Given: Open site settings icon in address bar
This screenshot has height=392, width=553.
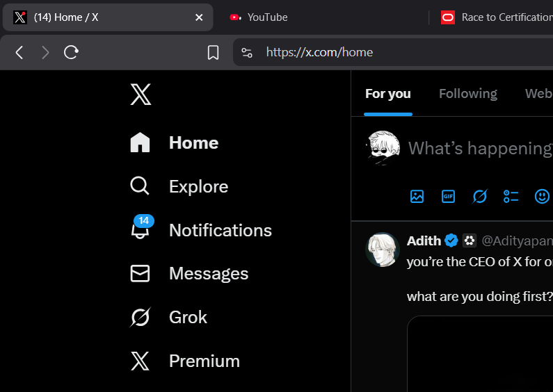Looking at the screenshot, I should tap(246, 53).
